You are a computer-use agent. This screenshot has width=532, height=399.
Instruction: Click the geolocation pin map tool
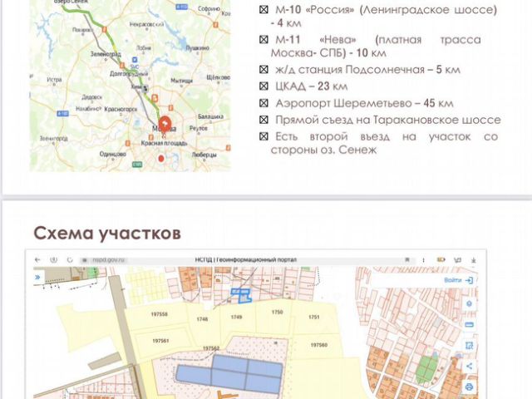pyautogui.click(x=469, y=303)
